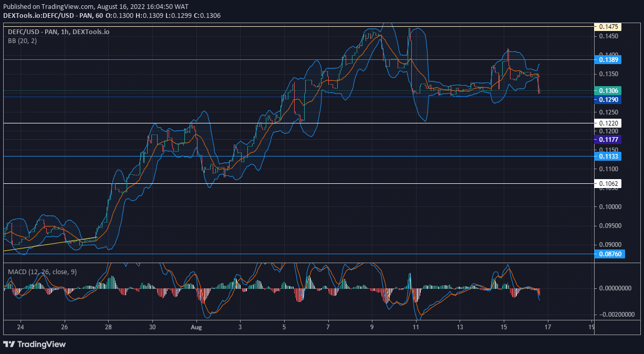Click the 0.08760 blue price level tag
This screenshot has width=644, height=354.
tap(609, 254)
